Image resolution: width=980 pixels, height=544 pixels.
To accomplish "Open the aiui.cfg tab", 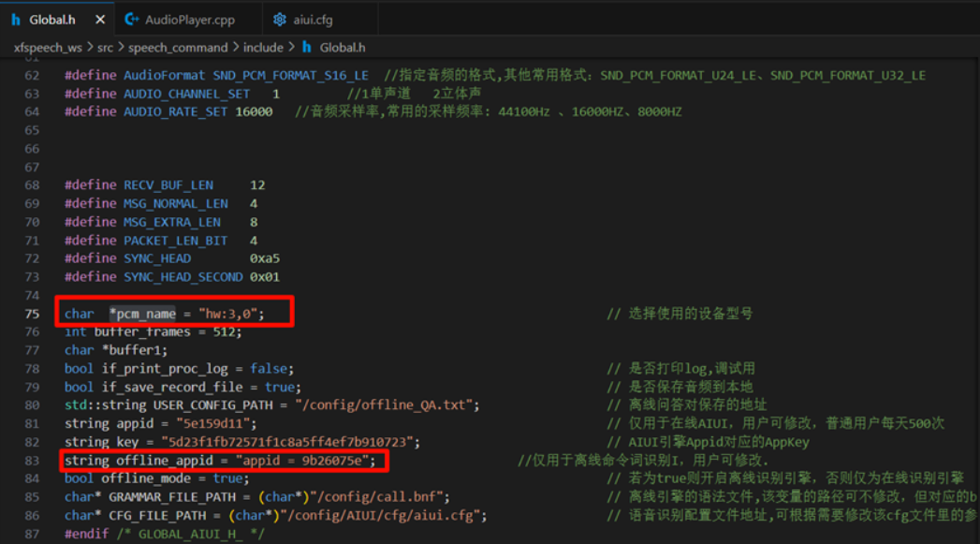I will (313, 19).
